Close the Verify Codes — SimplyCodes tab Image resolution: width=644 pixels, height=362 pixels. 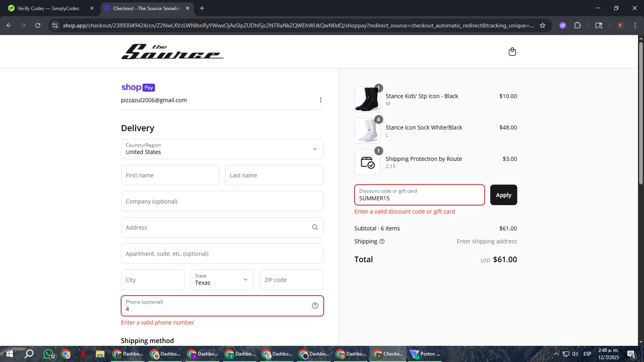pyautogui.click(x=91, y=8)
